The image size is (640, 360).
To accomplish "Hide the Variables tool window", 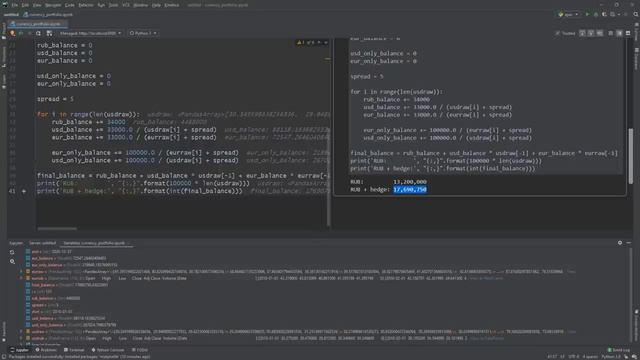I will [x=629, y=243].
